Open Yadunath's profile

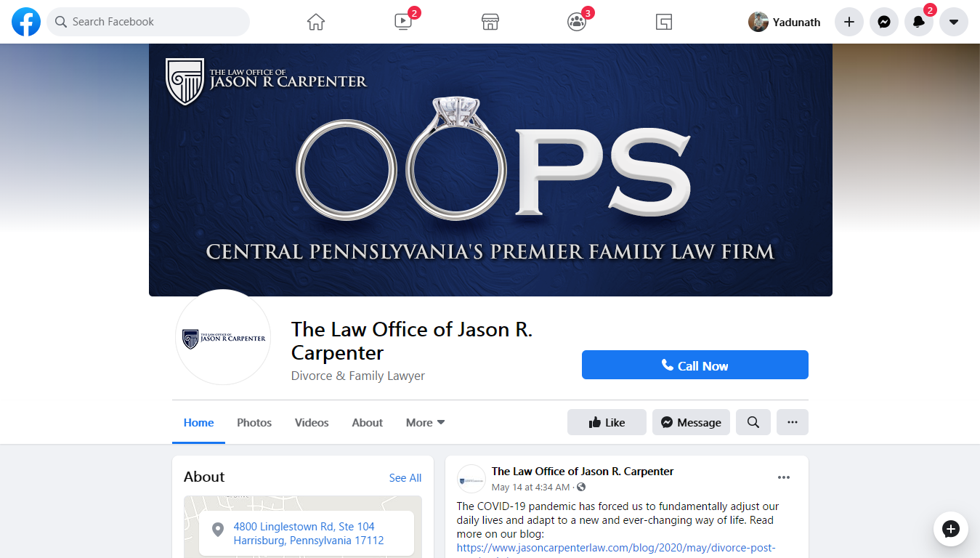pyautogui.click(x=785, y=22)
